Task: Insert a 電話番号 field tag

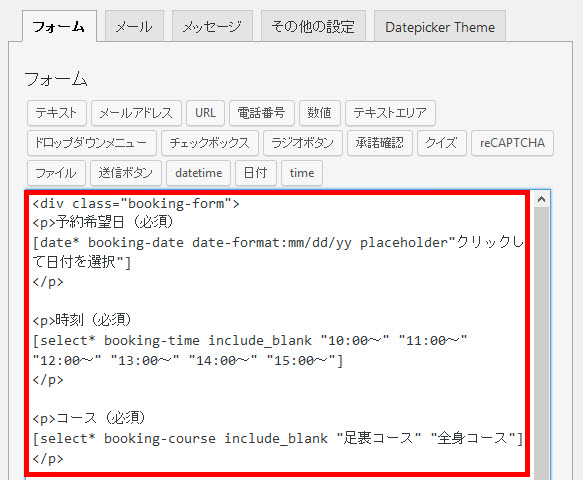Action: [262, 113]
